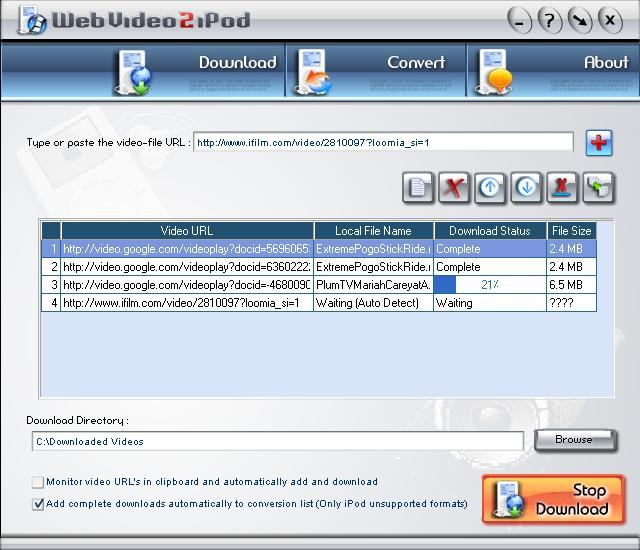The width and height of the screenshot is (640, 550).
Task: Select row 2 google video docid=6360222 URL
Action: coord(187,267)
